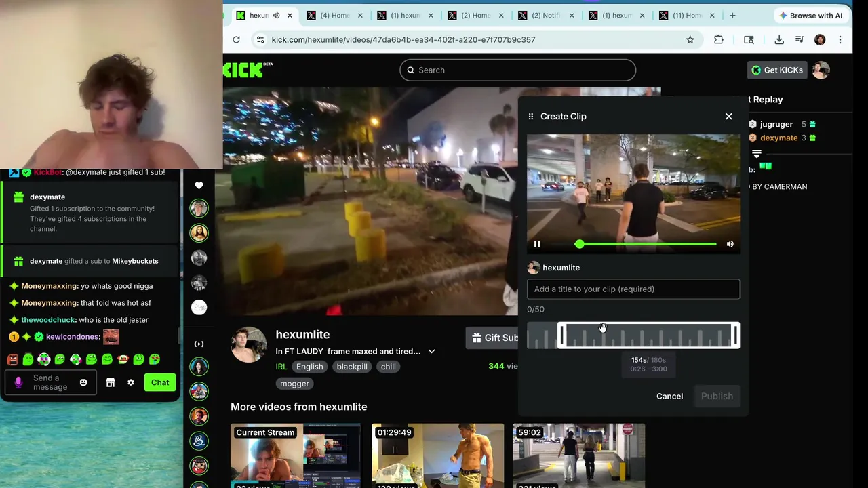Expand the stream title chevron
Screen dimensions: 868x488
tap(431, 351)
